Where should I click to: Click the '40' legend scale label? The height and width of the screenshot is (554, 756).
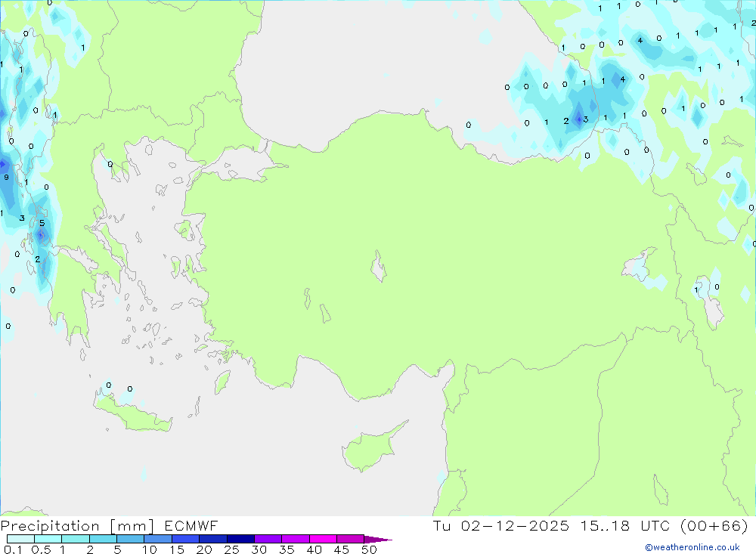coord(314,549)
